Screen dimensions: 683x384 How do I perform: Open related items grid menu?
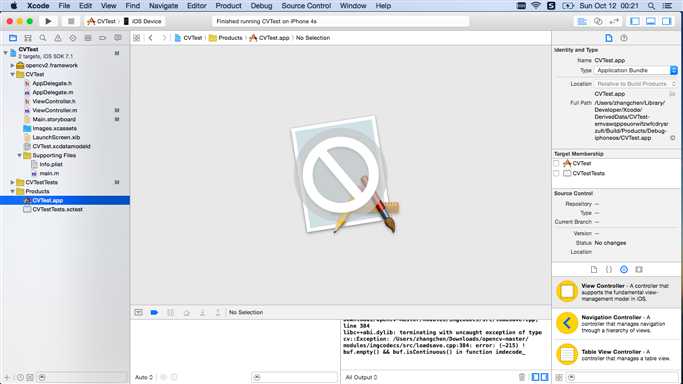(x=137, y=38)
